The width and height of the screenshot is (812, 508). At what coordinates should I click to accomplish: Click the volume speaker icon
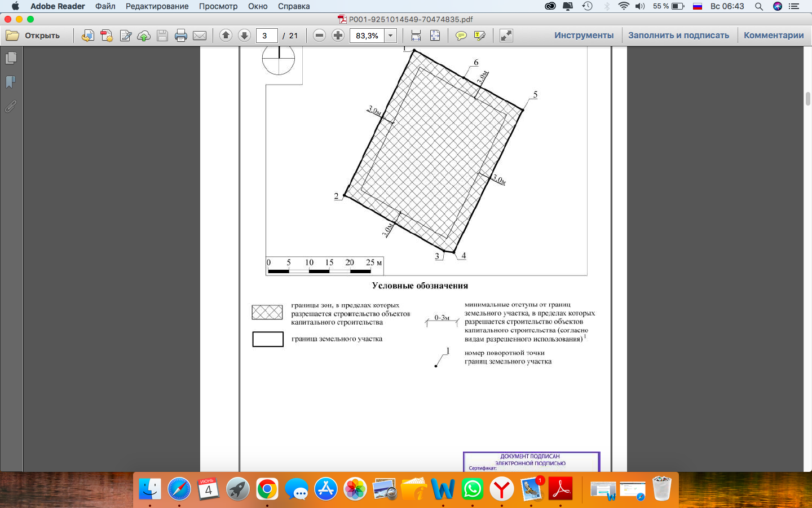point(640,6)
